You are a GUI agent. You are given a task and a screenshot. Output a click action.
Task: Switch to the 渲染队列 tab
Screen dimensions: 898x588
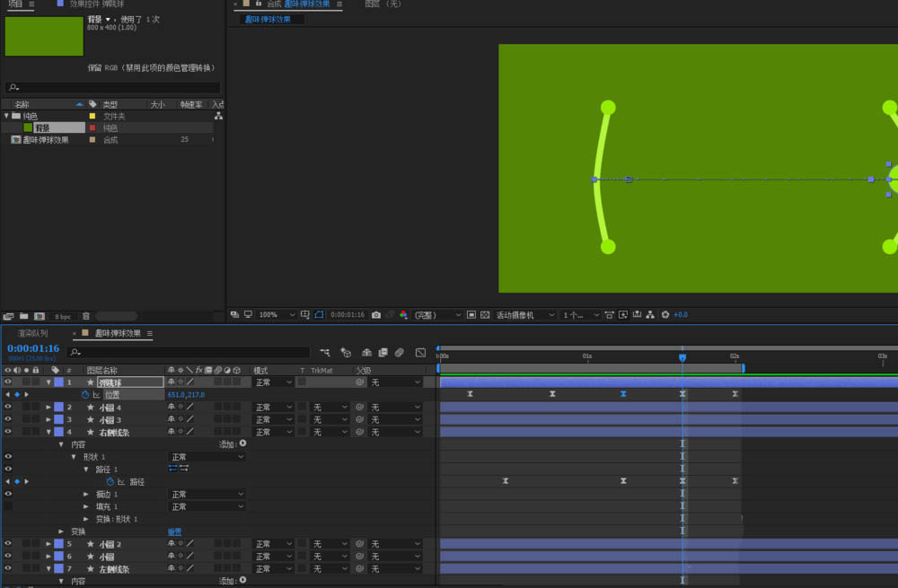point(32,333)
